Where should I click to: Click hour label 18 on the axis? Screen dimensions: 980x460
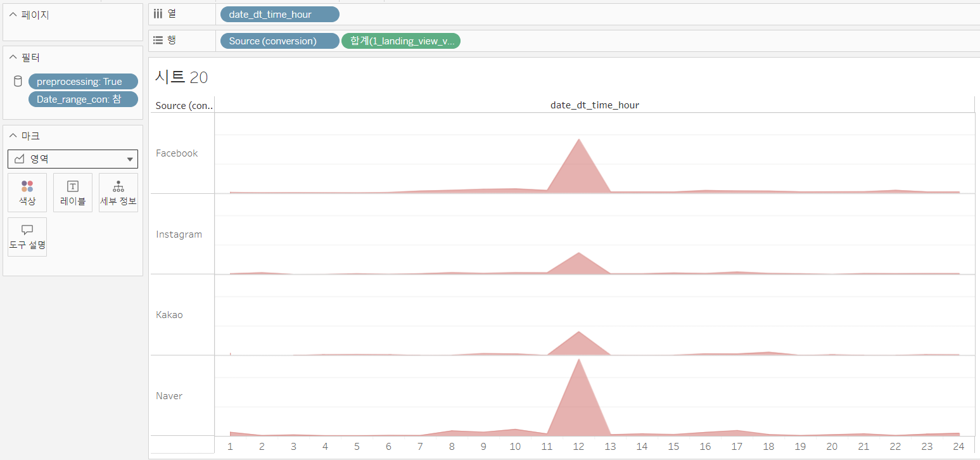[768, 446]
